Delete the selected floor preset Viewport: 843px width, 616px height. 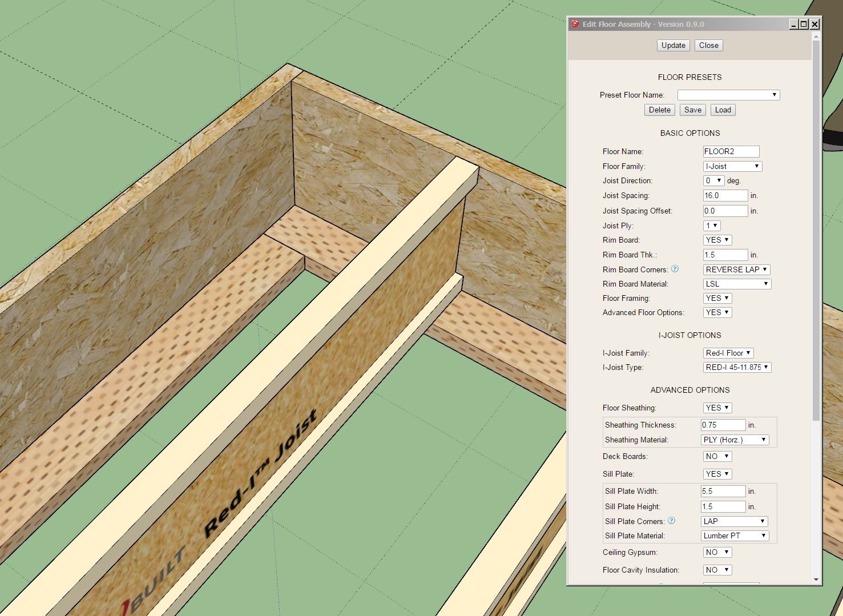pos(660,110)
